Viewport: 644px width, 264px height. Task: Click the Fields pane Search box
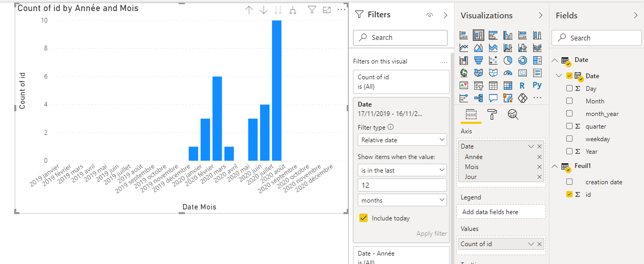pyautogui.click(x=597, y=38)
